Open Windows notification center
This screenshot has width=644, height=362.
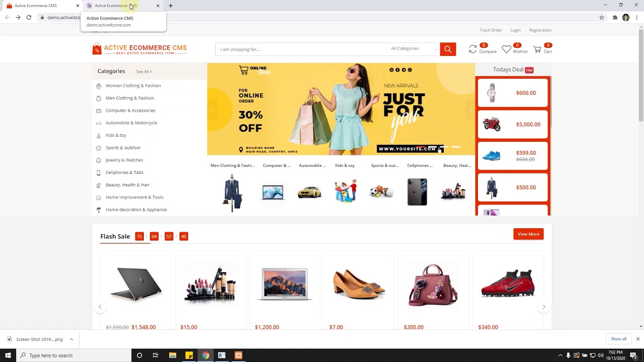[x=634, y=355]
